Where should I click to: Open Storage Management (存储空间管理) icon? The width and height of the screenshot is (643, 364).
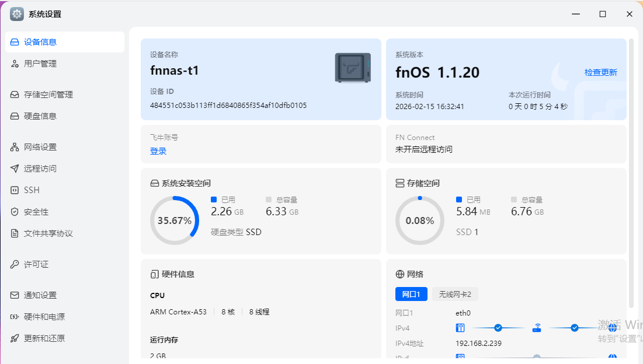[x=15, y=94]
